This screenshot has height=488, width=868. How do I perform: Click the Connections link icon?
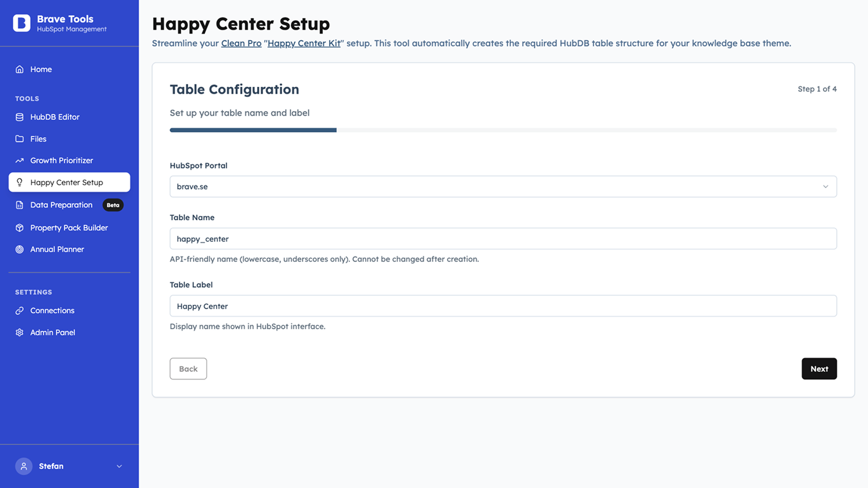(x=20, y=311)
